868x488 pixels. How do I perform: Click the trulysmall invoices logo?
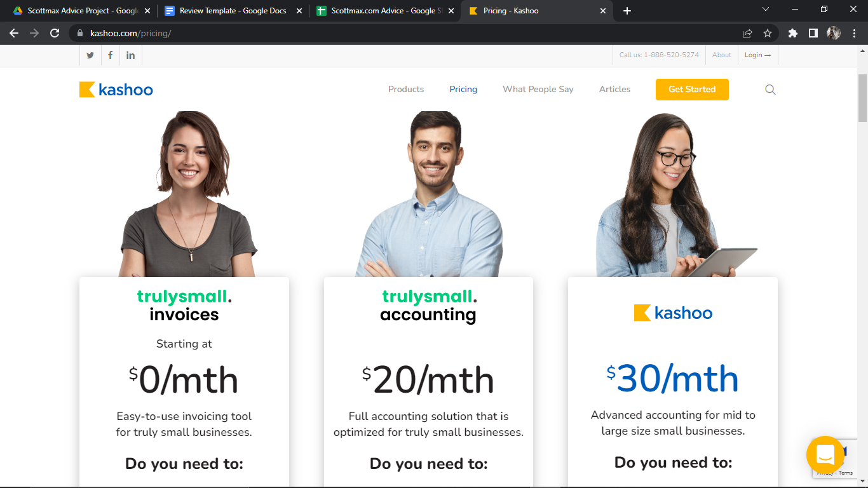point(184,306)
